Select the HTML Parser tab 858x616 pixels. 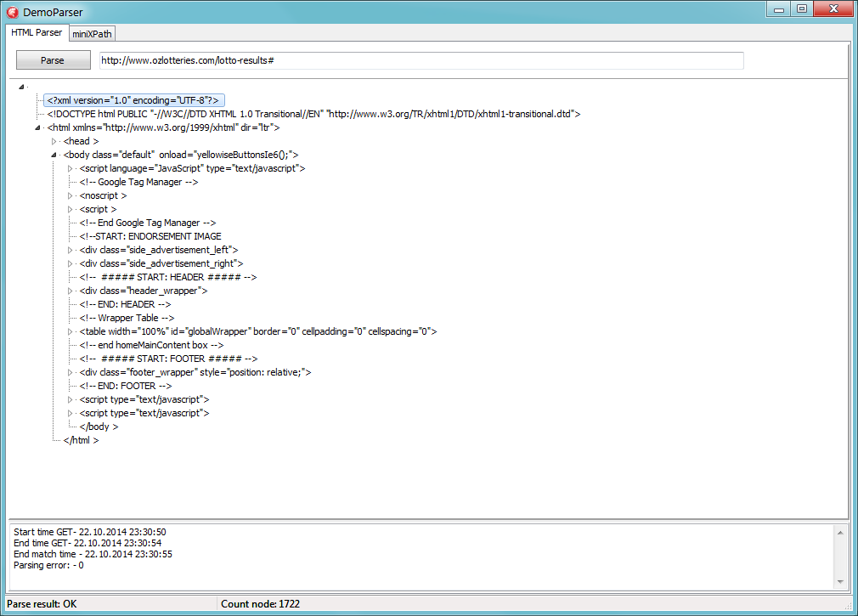37,33
